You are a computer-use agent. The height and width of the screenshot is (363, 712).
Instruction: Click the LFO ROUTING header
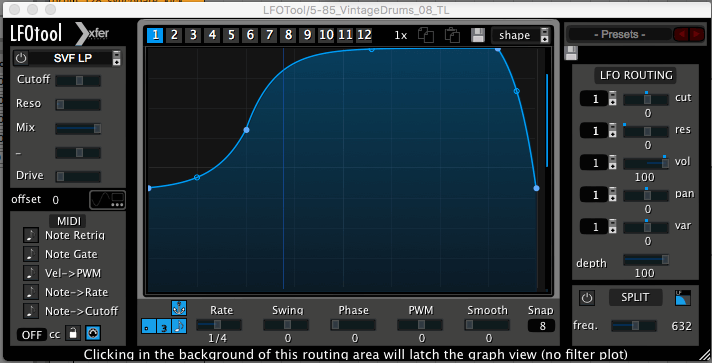tap(636, 75)
